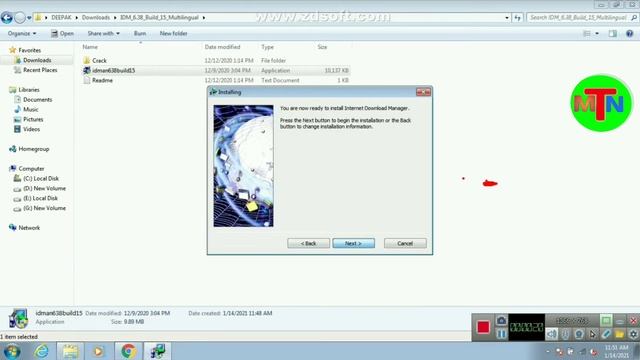Open the Share with menu
This screenshot has height=360, width=640.
click(103, 33)
